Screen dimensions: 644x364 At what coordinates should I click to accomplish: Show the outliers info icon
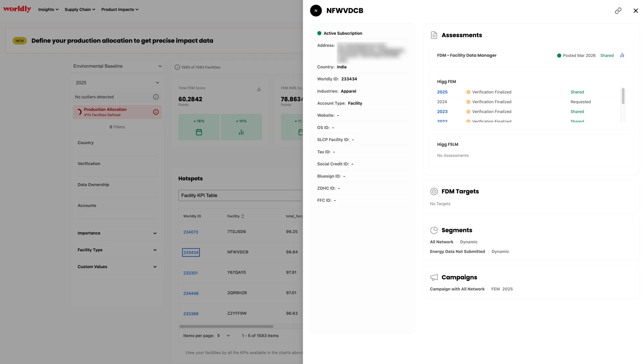tap(156, 97)
